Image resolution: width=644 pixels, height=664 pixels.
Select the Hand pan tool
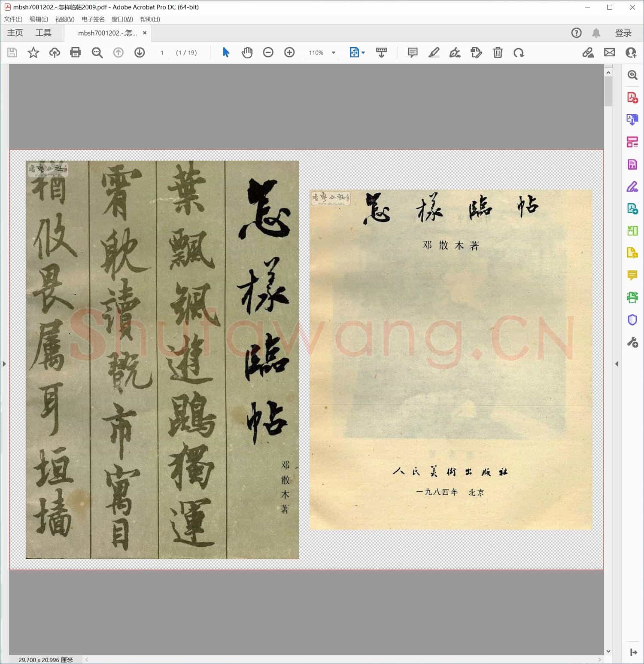tap(247, 52)
